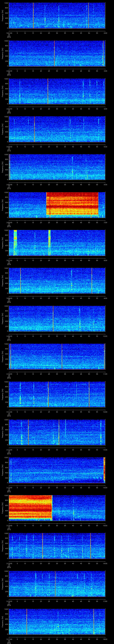114x644 pixels.
Task: Click the '3:12:00' start time label
Action: tap(9, 450)
